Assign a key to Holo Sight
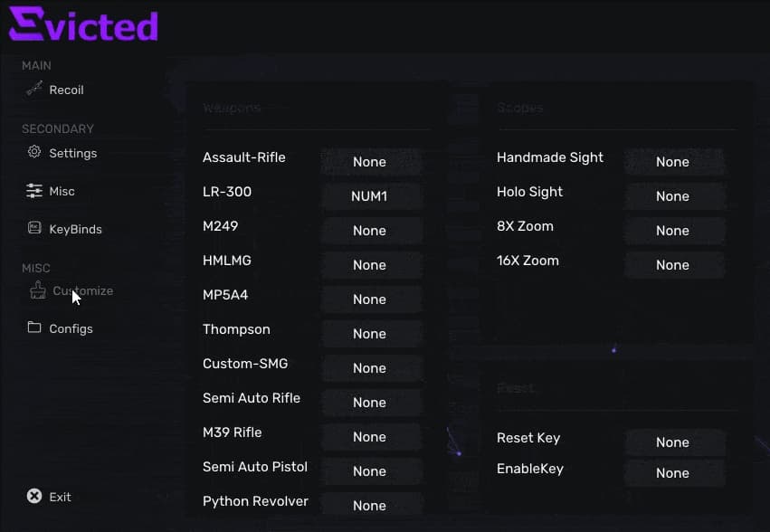This screenshot has width=770, height=532. click(x=673, y=196)
